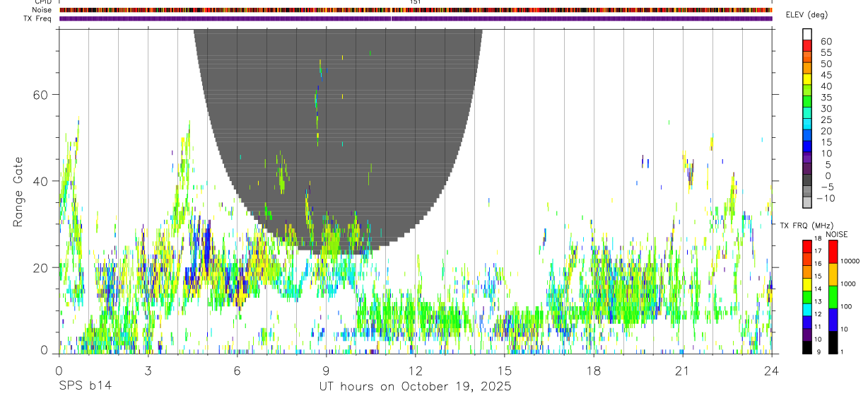Click the black bottom segment of TX FRQ bar
The image size is (868, 401).
coord(807,348)
